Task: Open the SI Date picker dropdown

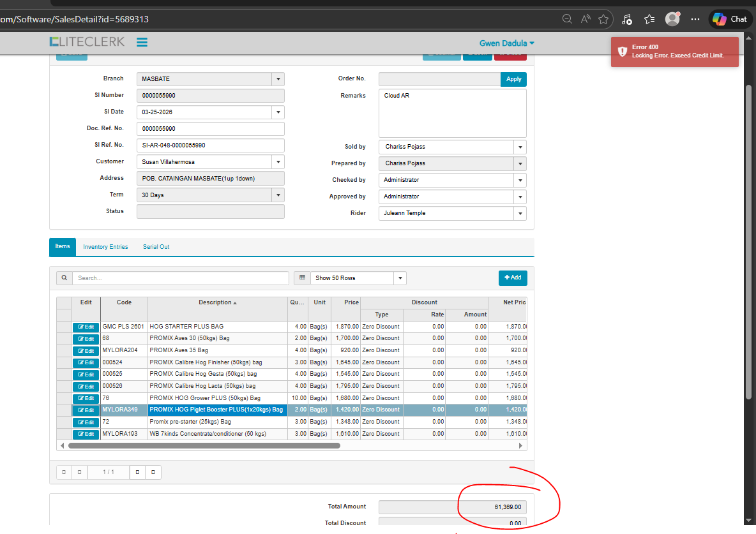Action: (x=278, y=112)
